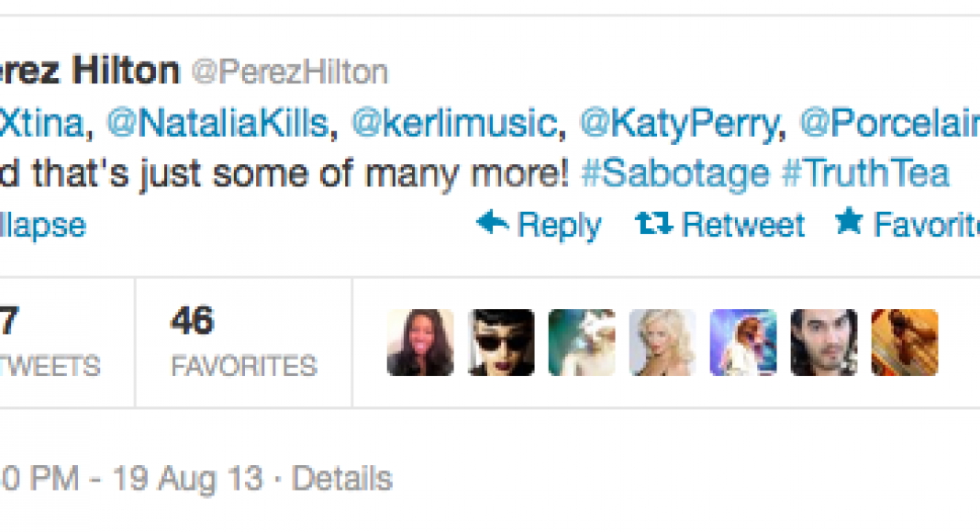980x532 pixels.
Task: Open the avatar wearing dark sunglasses
Action: click(x=501, y=342)
